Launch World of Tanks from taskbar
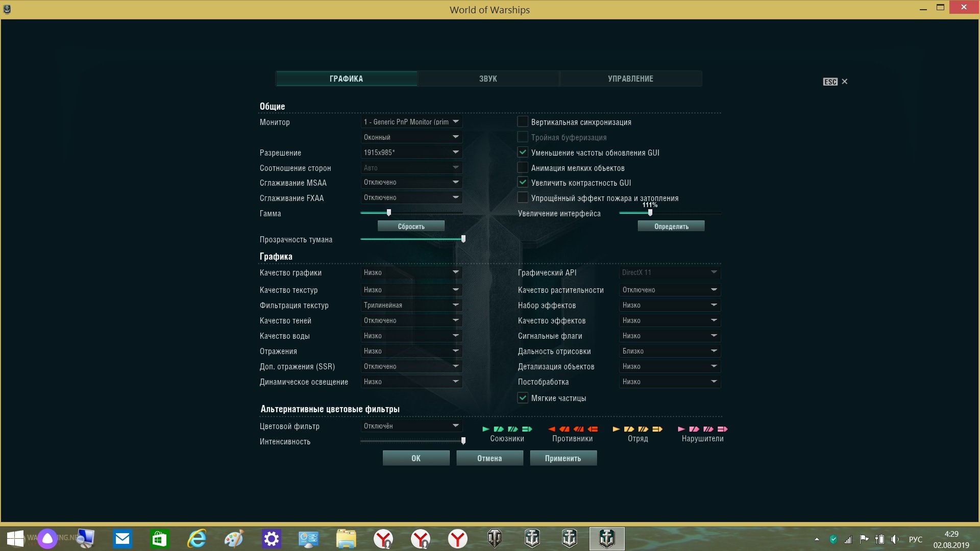 click(x=495, y=539)
